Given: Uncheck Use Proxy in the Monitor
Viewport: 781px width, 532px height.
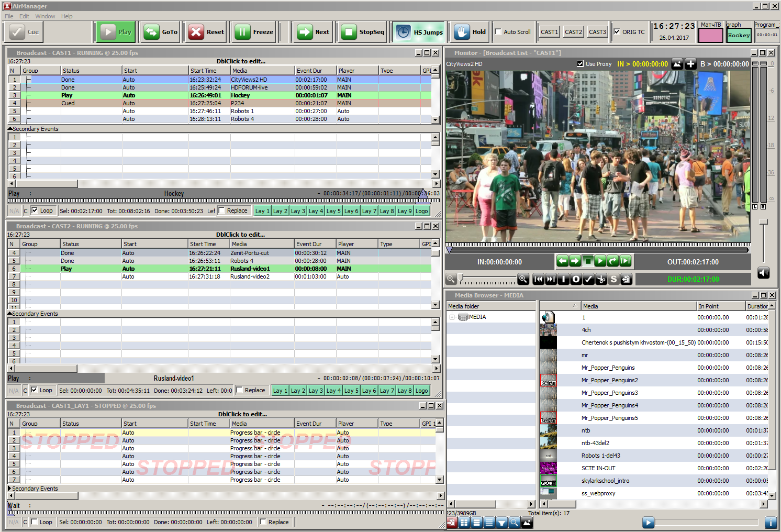Looking at the screenshot, I should pos(580,64).
